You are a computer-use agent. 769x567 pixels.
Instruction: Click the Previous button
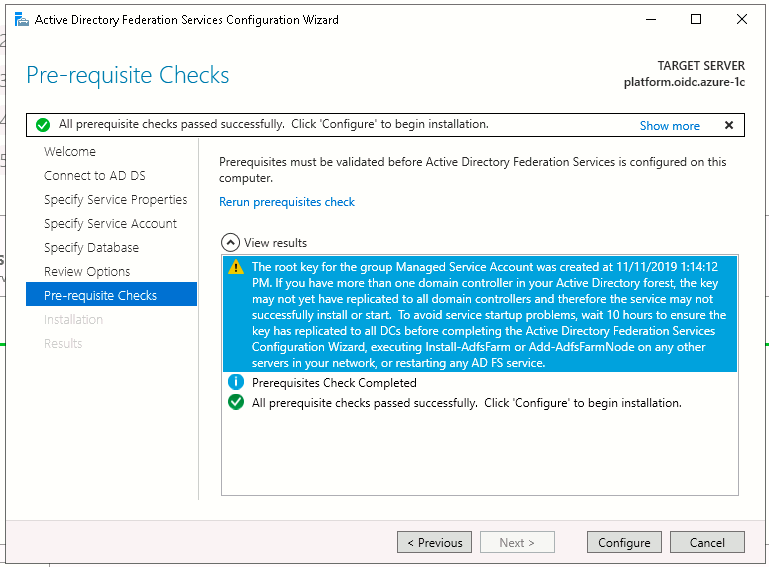pyautogui.click(x=435, y=542)
